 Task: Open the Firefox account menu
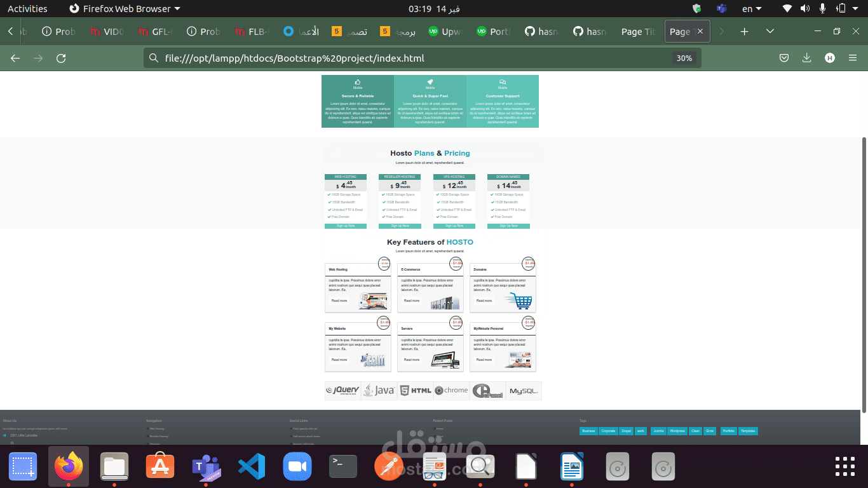[x=830, y=58]
